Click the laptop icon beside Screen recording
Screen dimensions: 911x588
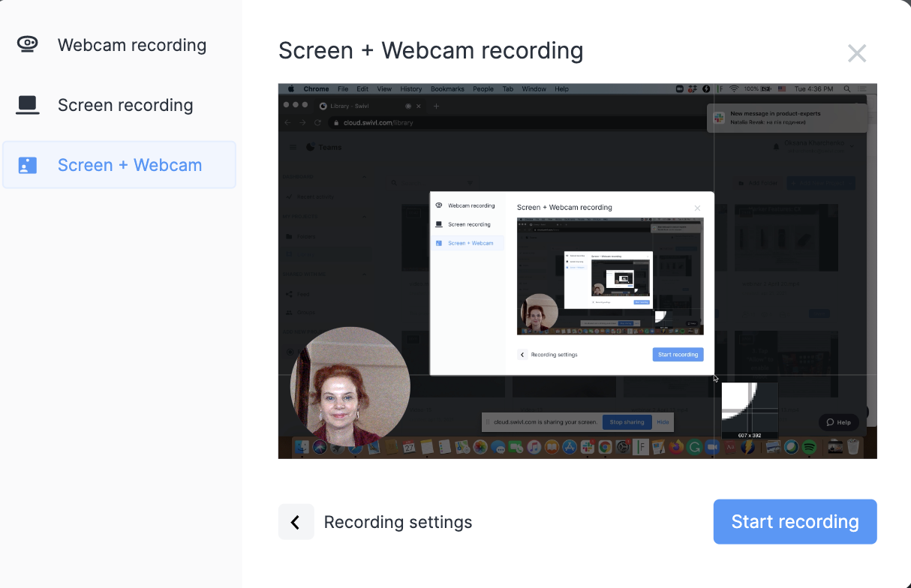tap(28, 105)
